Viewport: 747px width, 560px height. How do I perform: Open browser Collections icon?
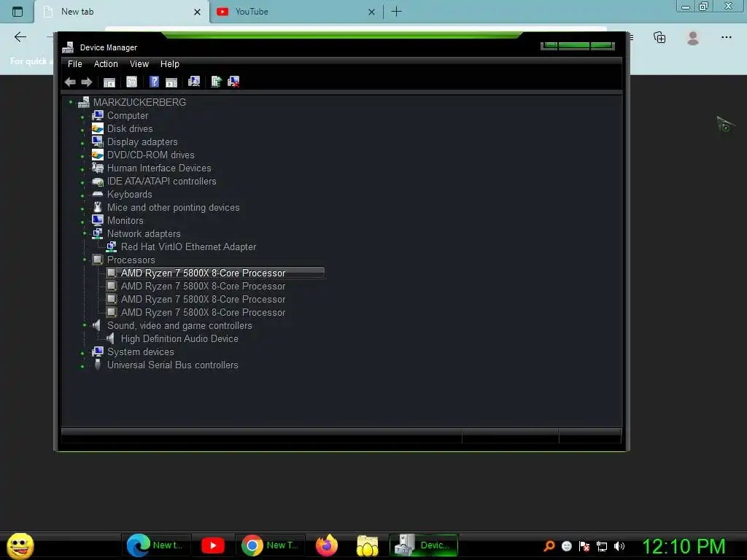(659, 37)
